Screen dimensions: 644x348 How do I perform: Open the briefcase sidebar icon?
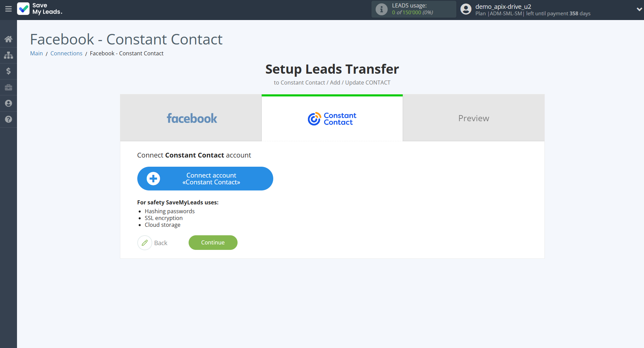coord(8,87)
